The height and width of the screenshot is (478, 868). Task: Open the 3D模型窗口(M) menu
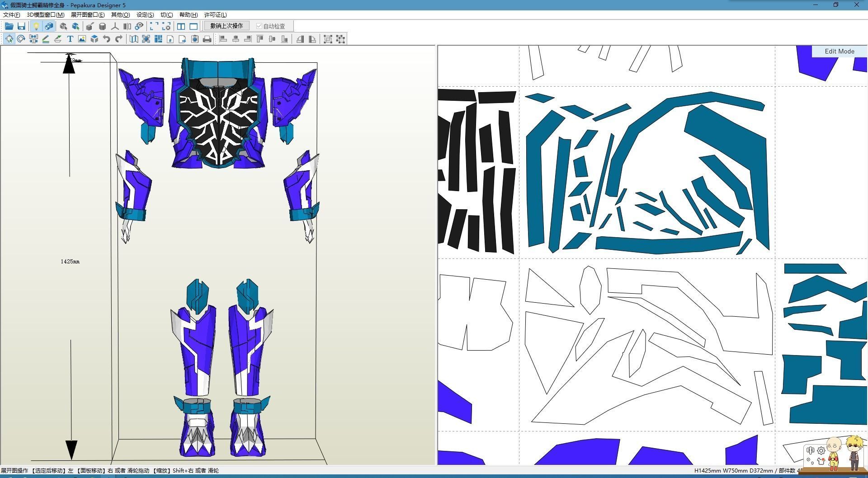click(45, 14)
